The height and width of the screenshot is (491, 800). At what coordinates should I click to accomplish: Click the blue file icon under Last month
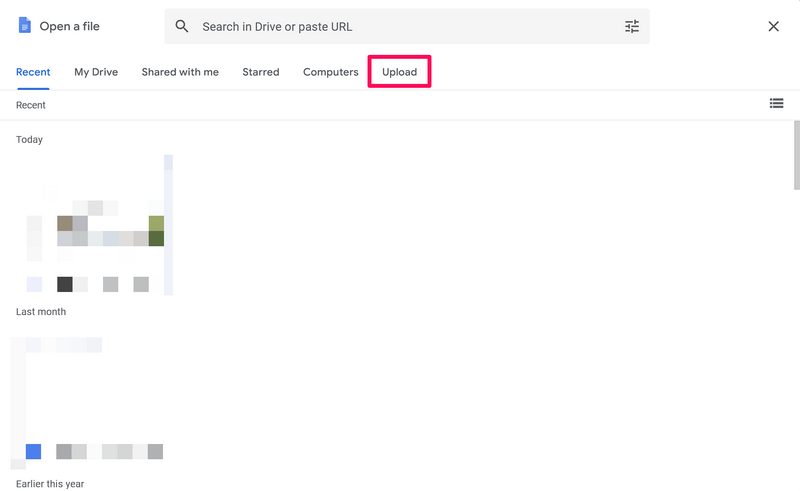tap(33, 452)
